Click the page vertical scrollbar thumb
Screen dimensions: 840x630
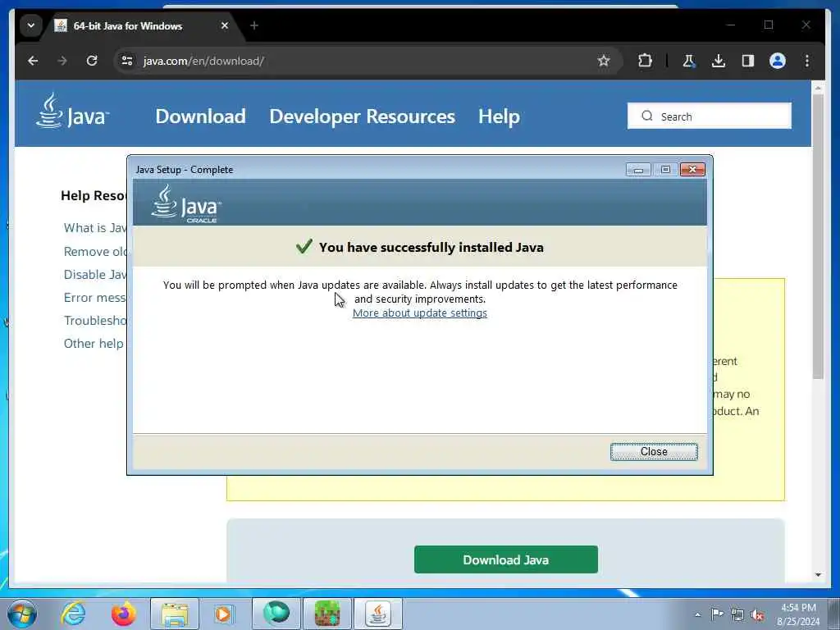pos(818,236)
